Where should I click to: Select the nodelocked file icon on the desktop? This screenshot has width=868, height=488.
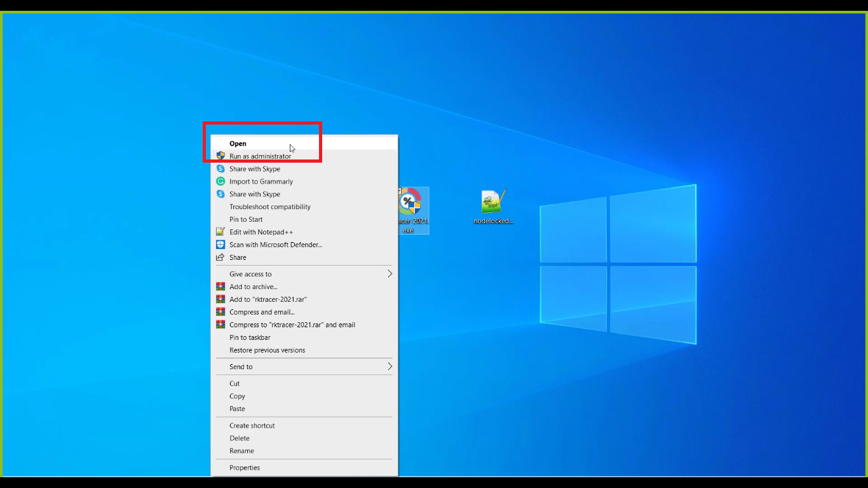click(x=493, y=207)
